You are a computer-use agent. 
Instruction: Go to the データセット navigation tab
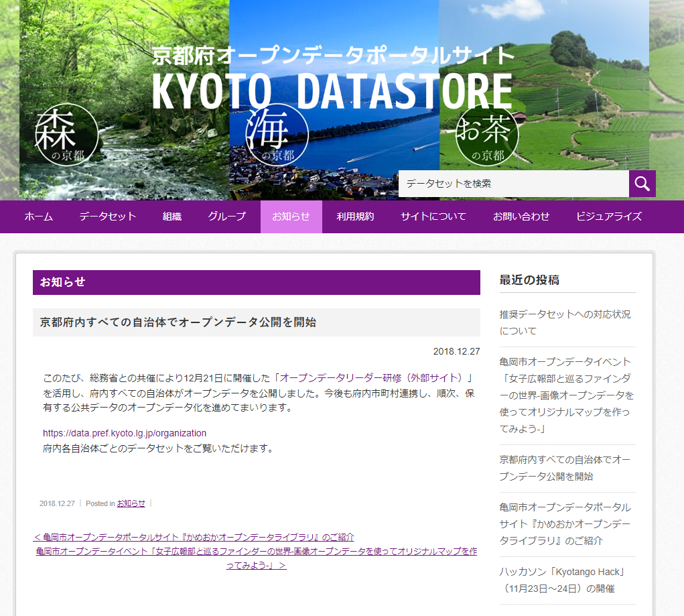108,217
